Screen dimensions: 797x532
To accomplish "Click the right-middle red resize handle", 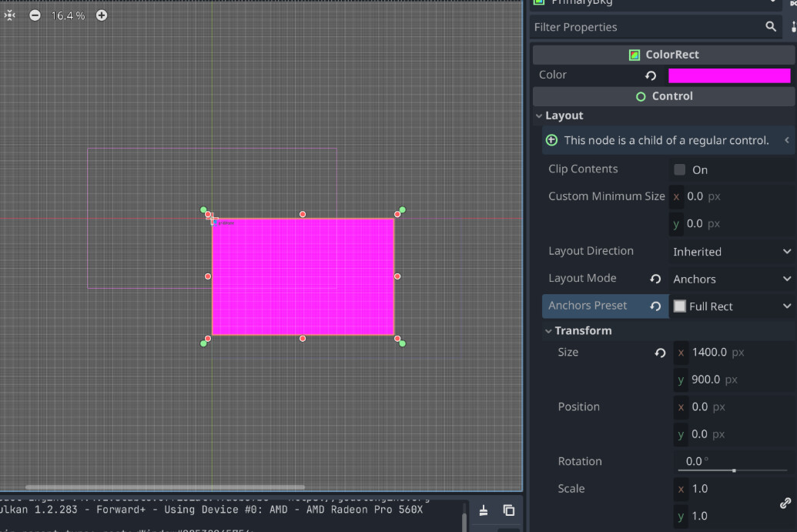I will coord(397,276).
